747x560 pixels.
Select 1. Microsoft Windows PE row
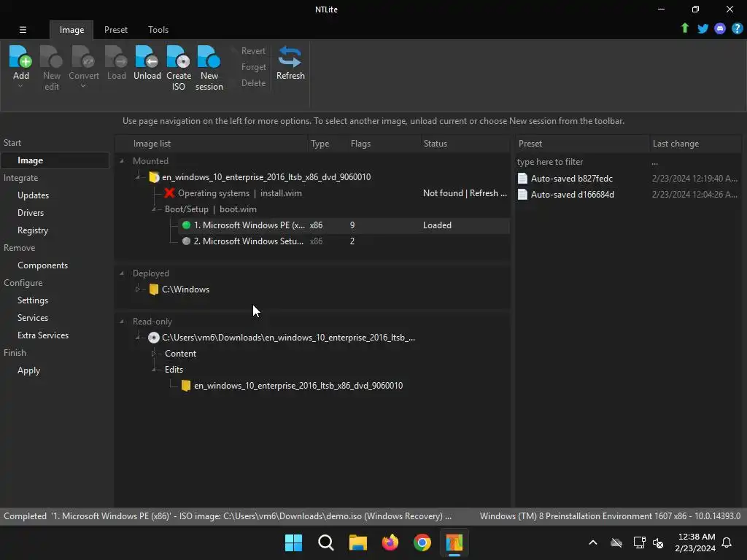coord(344,225)
